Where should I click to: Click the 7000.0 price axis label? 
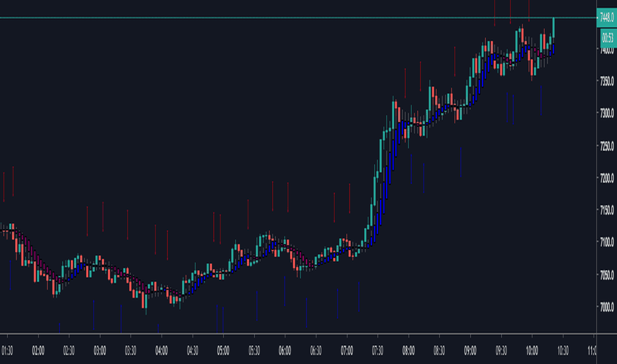(607, 306)
